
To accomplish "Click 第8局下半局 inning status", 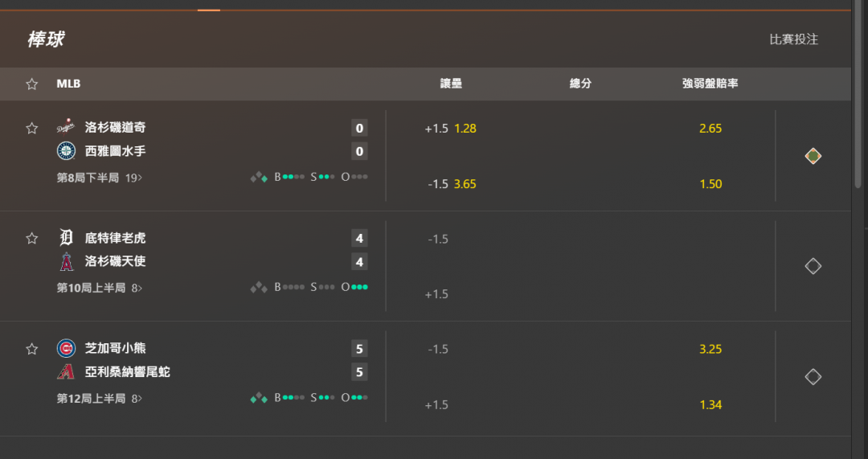I will [88, 178].
